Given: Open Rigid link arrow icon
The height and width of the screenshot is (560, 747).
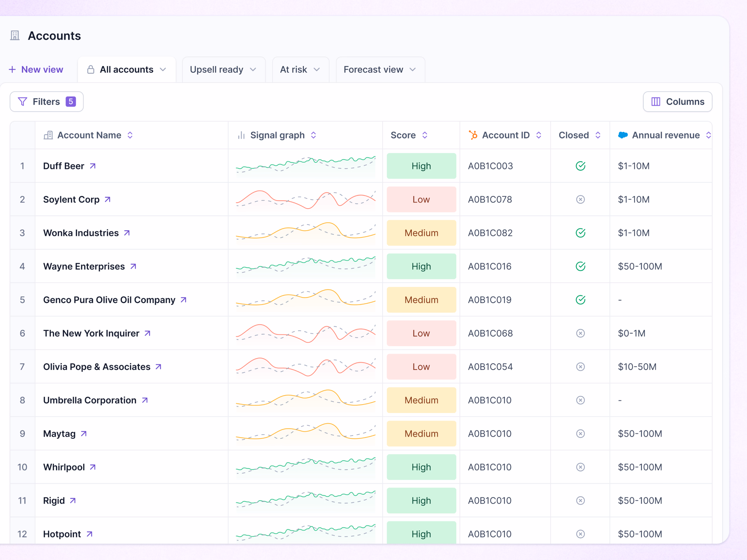Looking at the screenshot, I should 73,500.
